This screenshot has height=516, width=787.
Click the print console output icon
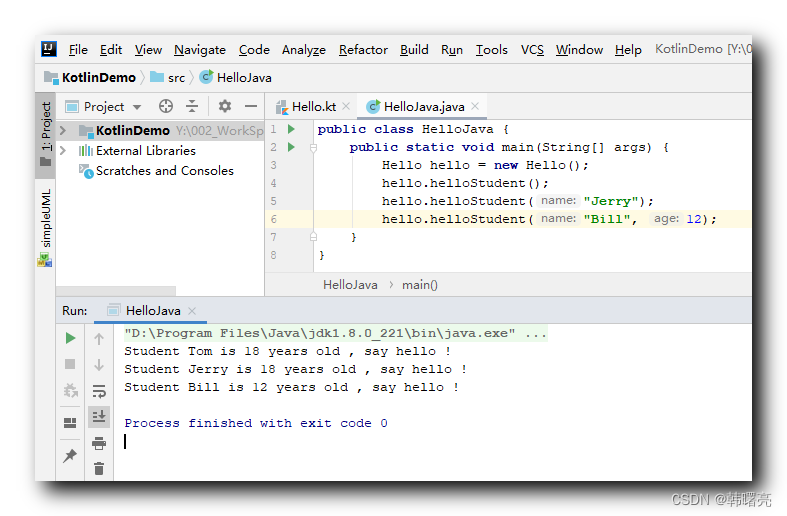click(x=99, y=443)
